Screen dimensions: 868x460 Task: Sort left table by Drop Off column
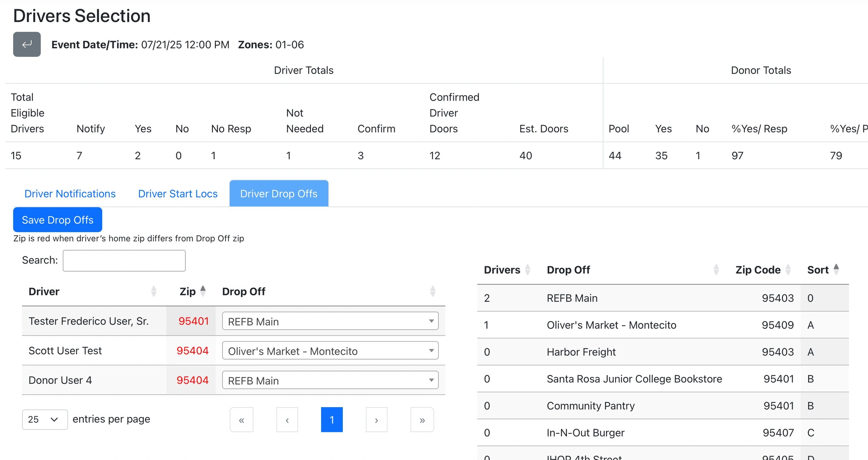[x=243, y=291]
